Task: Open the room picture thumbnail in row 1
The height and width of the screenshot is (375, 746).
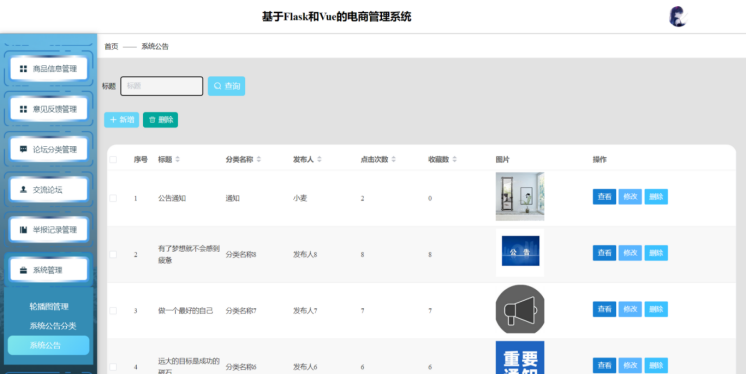Action: (520, 197)
